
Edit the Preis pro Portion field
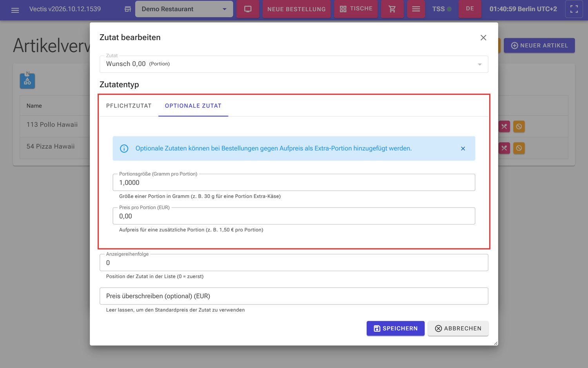[294, 216]
